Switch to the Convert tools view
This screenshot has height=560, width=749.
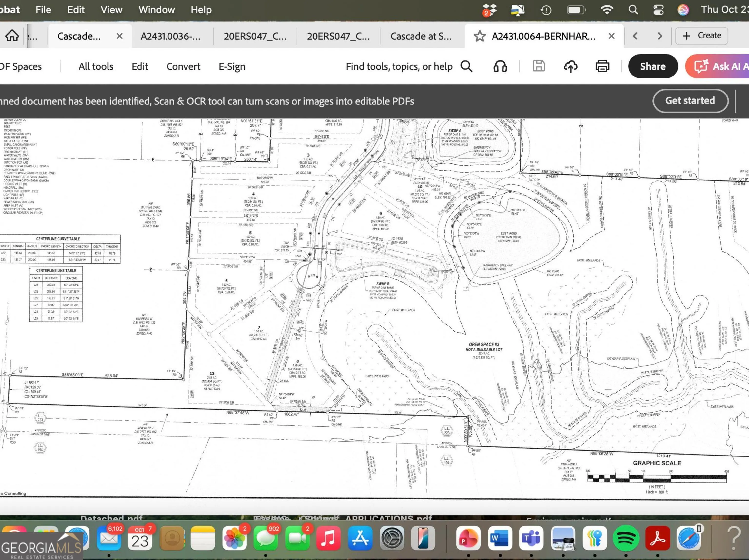tap(183, 66)
